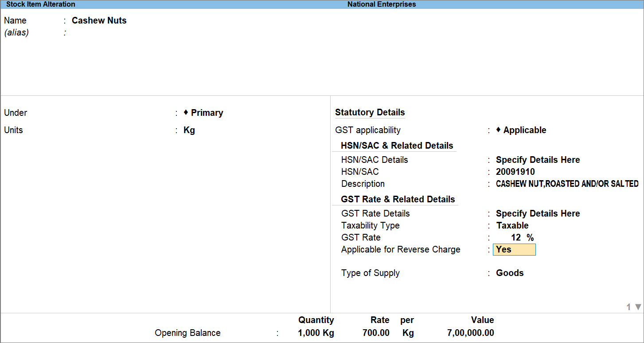Click the Type of Supply label
This screenshot has height=343, width=644.
click(371, 273)
